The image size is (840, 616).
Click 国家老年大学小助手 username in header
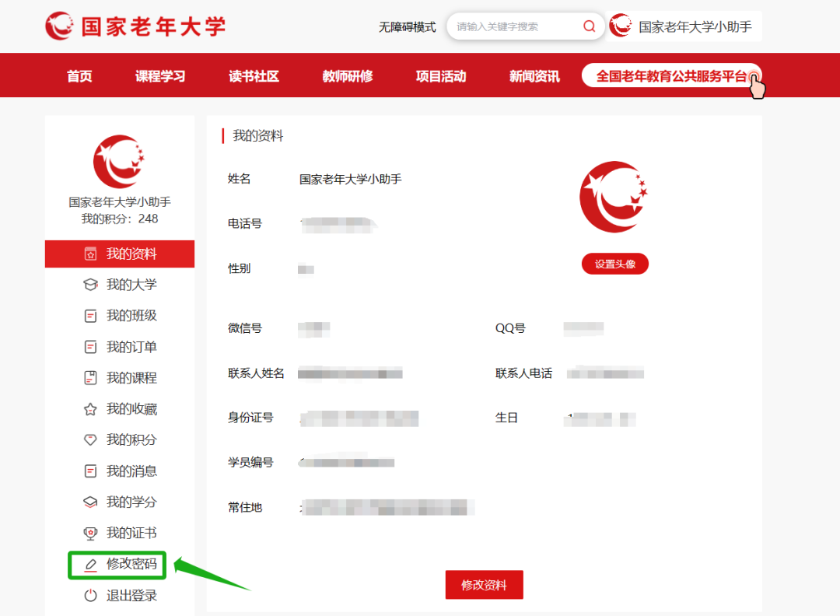coord(695,26)
